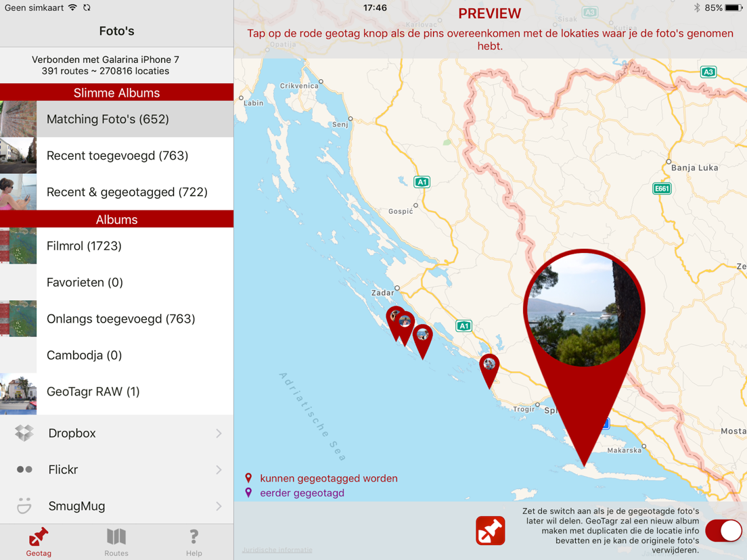This screenshot has width=747, height=560.
Task: Select Recent & gegeotagged (722) album
Action: pyautogui.click(x=116, y=192)
